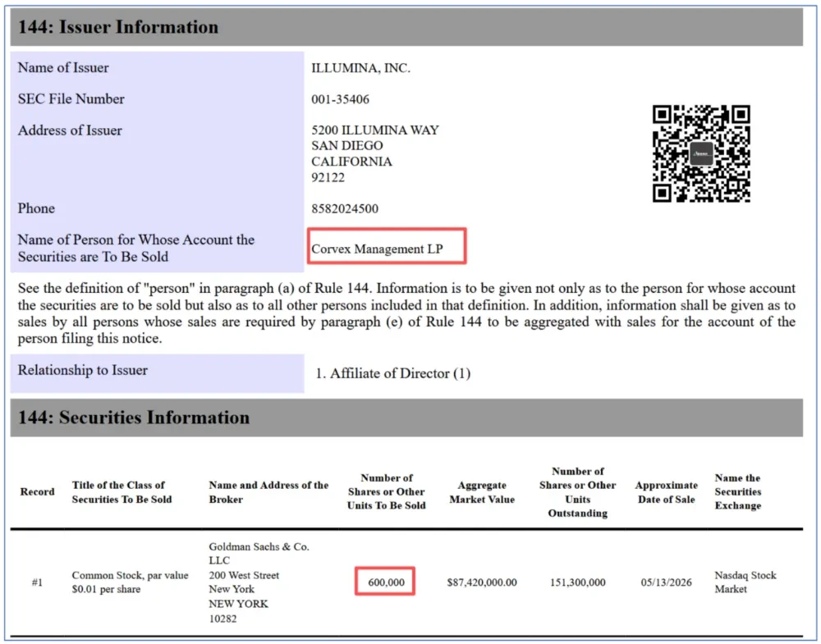The width and height of the screenshot is (821, 644).
Task: Click the logo in QR code center
Action: click(701, 153)
